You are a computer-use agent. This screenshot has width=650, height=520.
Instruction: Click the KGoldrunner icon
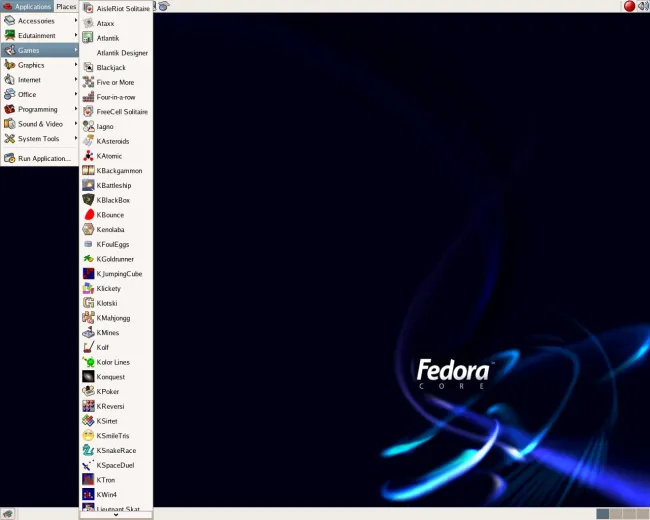(88, 259)
